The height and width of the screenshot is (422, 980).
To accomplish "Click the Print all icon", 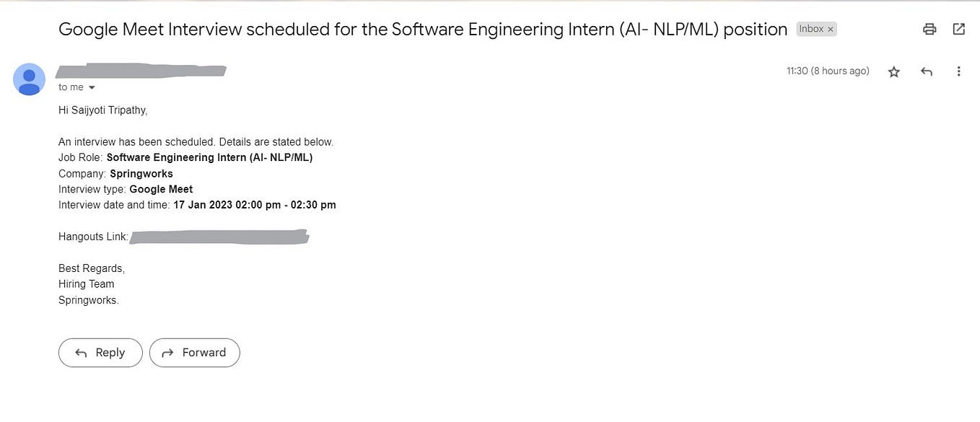I will click(929, 30).
